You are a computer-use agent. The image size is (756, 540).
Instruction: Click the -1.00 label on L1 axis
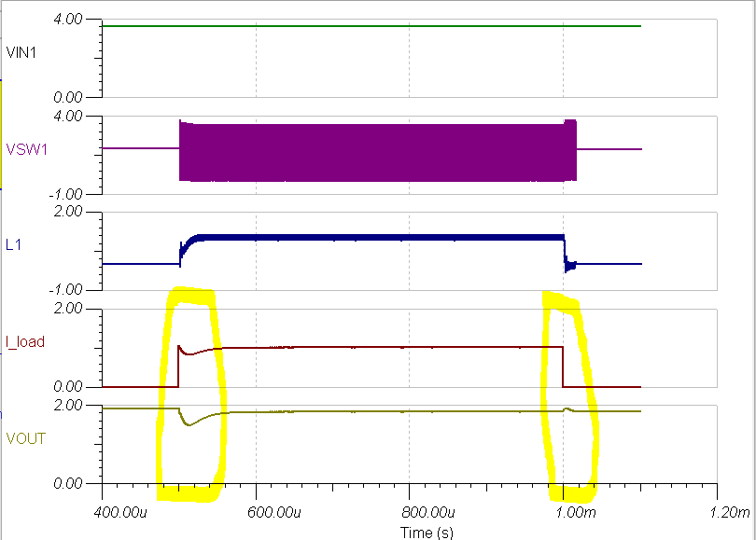pyautogui.click(x=65, y=290)
